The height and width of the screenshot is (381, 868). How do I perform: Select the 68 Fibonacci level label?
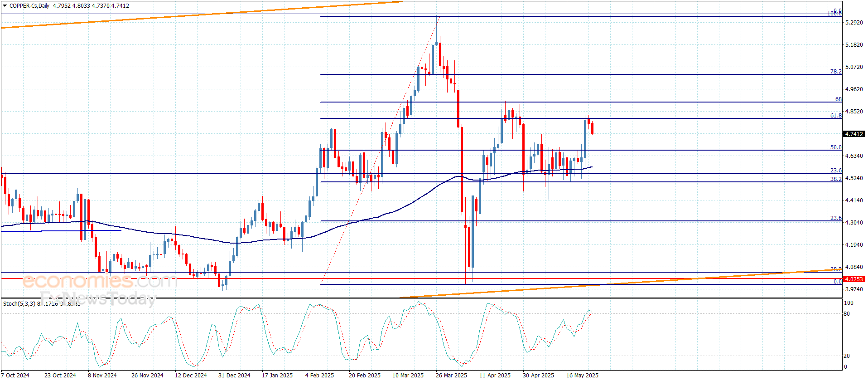coord(838,99)
